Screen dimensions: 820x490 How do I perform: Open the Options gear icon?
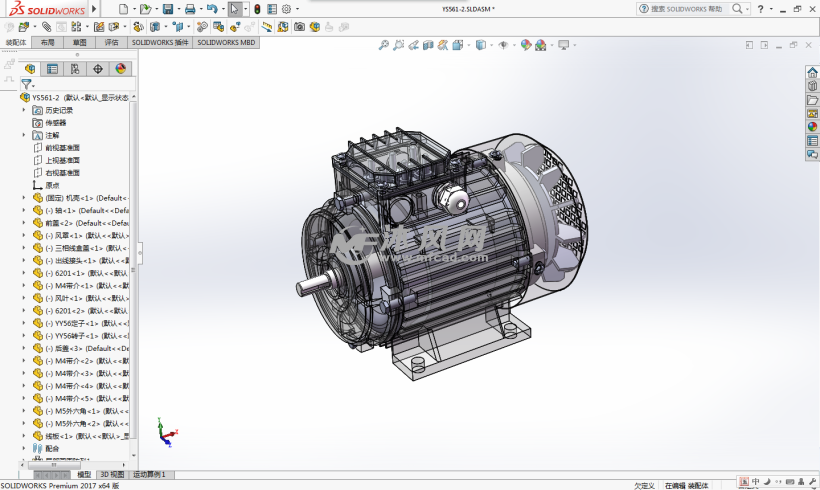[x=286, y=9]
